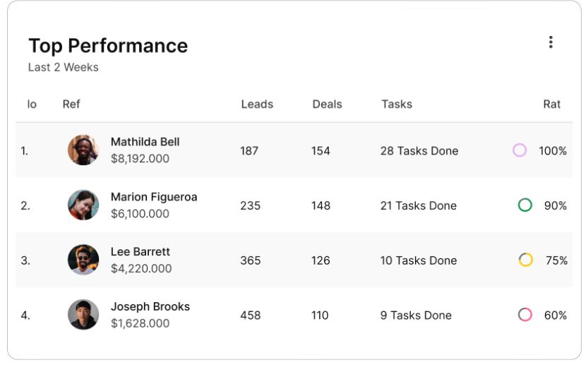Click the 28 Tasks Done text
588x365 pixels.
point(419,151)
